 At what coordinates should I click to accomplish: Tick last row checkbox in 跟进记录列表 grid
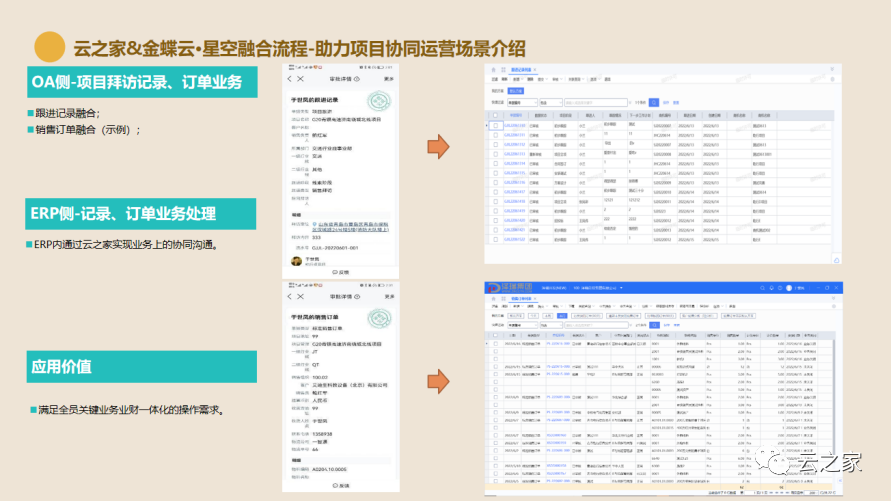coord(496,240)
